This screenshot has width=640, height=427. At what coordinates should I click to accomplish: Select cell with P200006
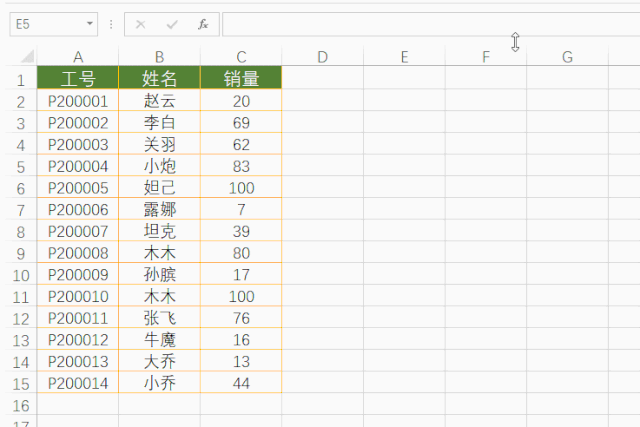coord(78,209)
